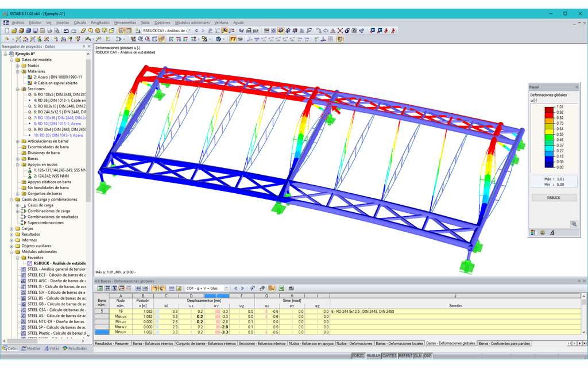
Task: Collapse the Favoritos tree node
Action: pyautogui.click(x=18, y=258)
